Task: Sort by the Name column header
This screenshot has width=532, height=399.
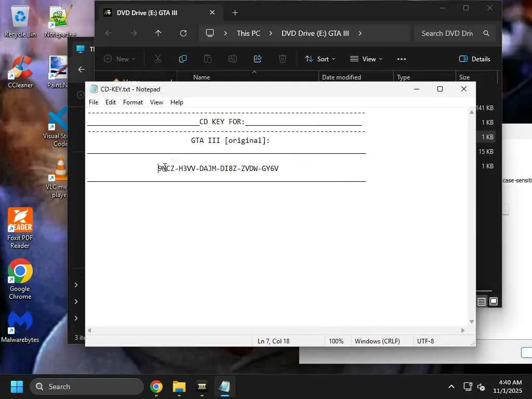Action: coord(202,77)
